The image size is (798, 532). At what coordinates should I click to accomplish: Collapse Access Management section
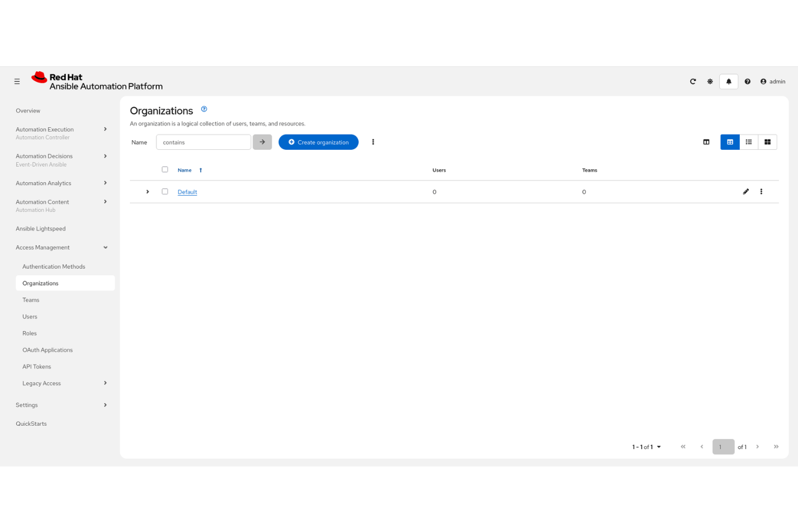point(61,247)
